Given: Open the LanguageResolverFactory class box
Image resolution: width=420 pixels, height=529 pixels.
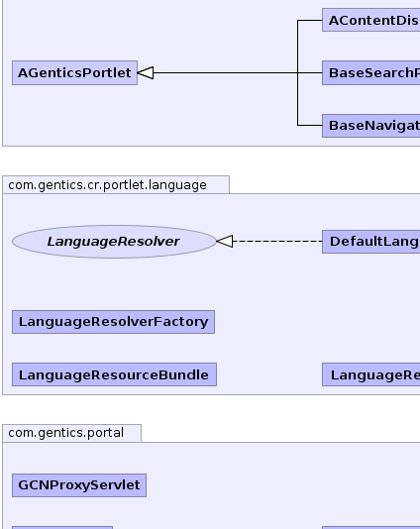Looking at the screenshot, I should coord(113,322).
